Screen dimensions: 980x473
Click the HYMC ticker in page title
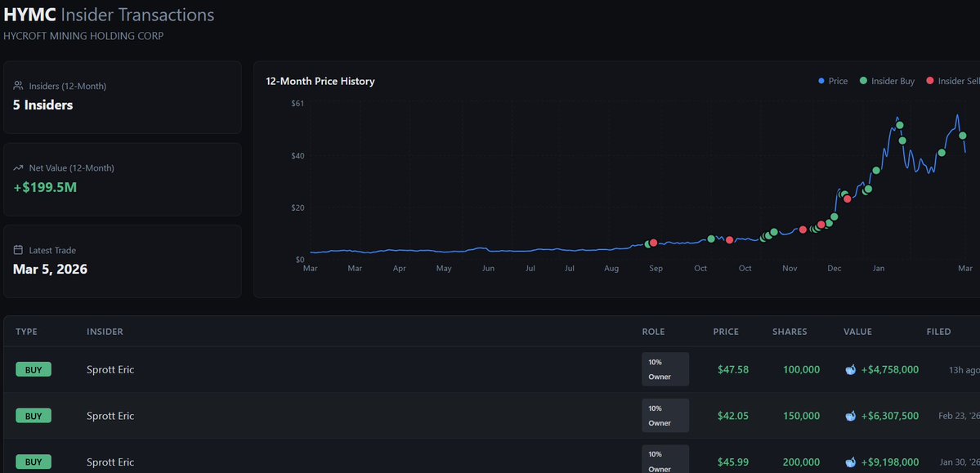29,15
